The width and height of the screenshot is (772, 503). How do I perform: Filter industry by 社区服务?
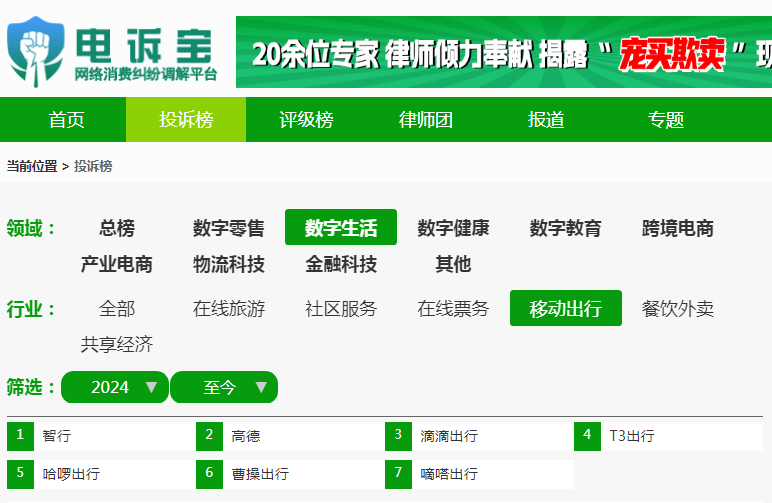point(341,309)
